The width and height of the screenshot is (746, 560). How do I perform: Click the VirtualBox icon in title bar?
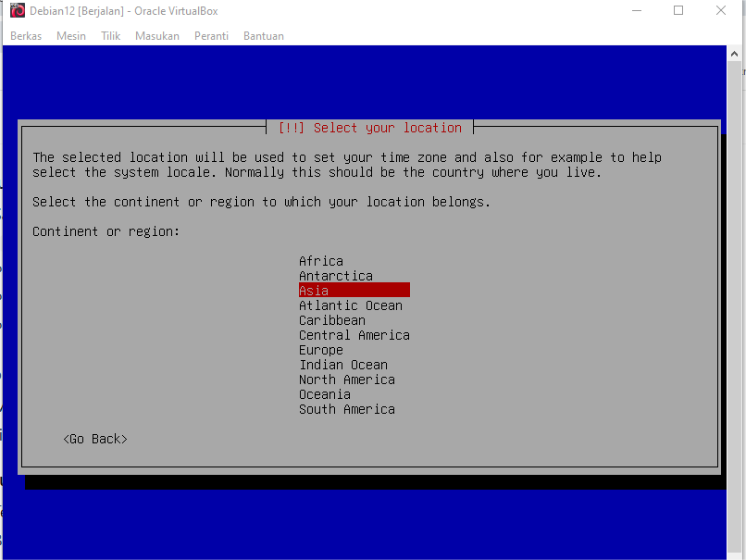(17, 11)
